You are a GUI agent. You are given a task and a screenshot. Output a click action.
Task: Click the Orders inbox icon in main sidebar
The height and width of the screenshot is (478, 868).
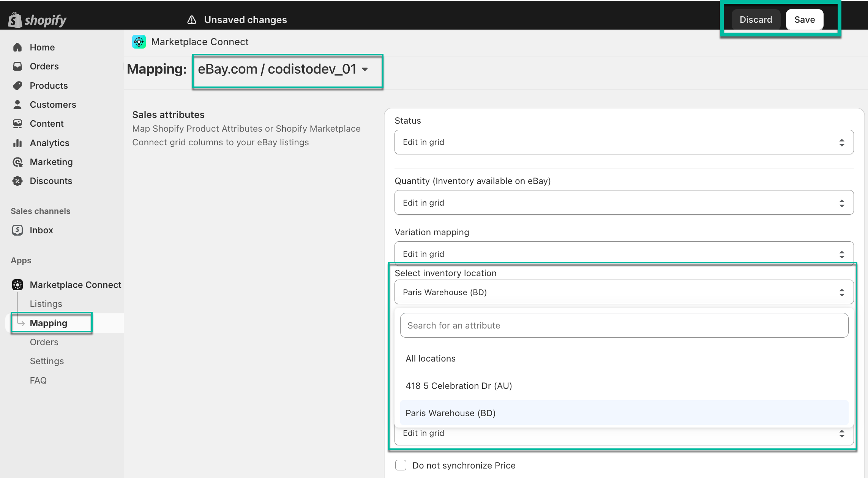pyautogui.click(x=17, y=66)
